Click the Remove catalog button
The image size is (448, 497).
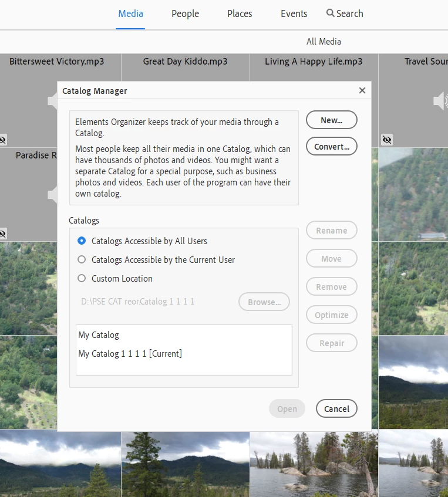pos(332,286)
